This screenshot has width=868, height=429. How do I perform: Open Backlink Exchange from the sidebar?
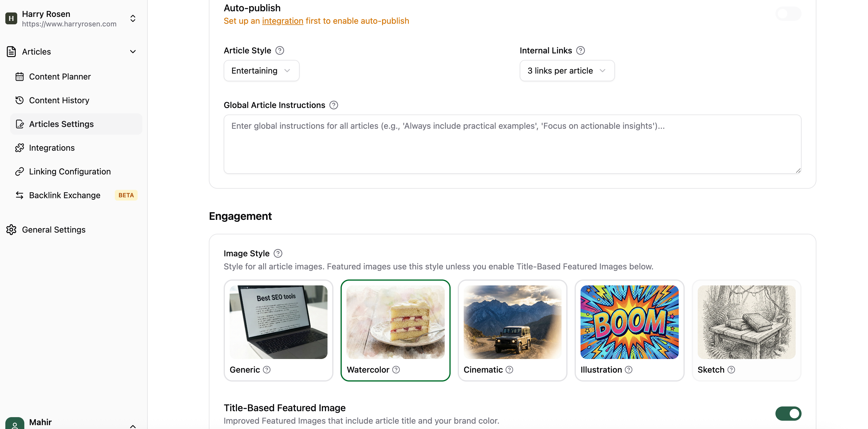(64, 195)
